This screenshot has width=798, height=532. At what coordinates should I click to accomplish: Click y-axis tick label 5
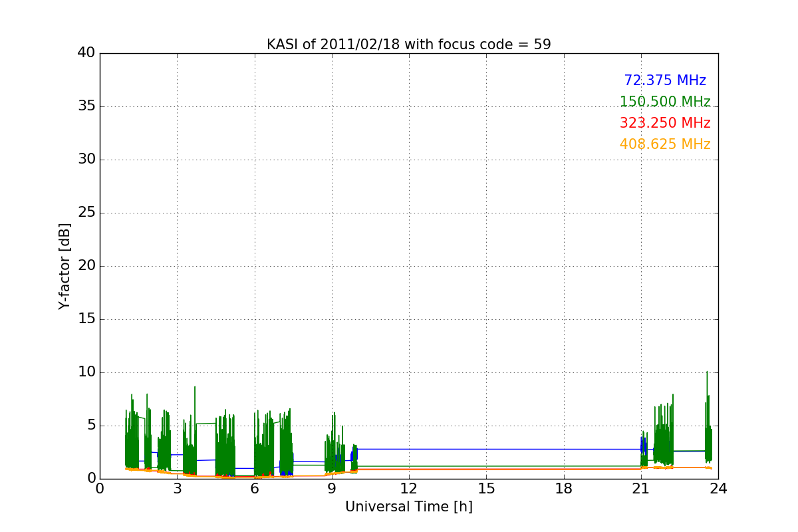coord(90,426)
